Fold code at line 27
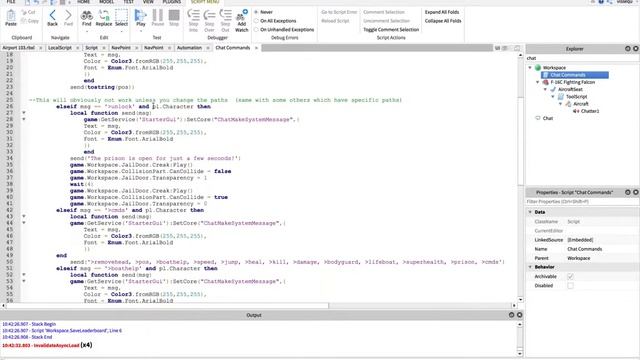Screen dimensions: 640x360 point(24,113)
